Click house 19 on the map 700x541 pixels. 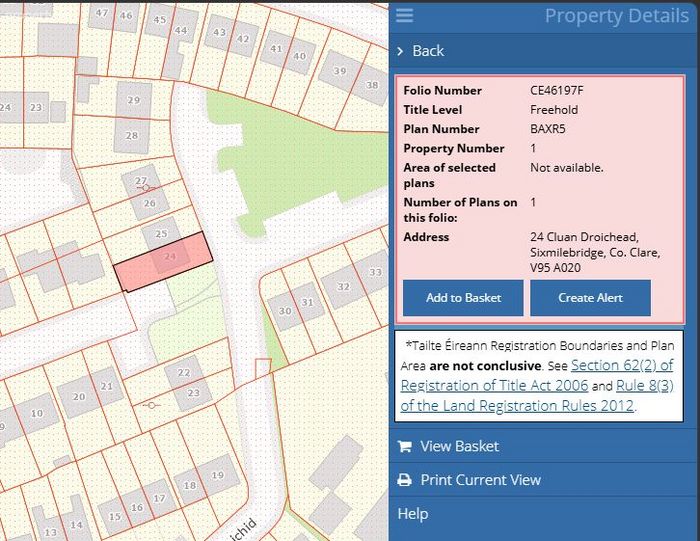pos(217,475)
